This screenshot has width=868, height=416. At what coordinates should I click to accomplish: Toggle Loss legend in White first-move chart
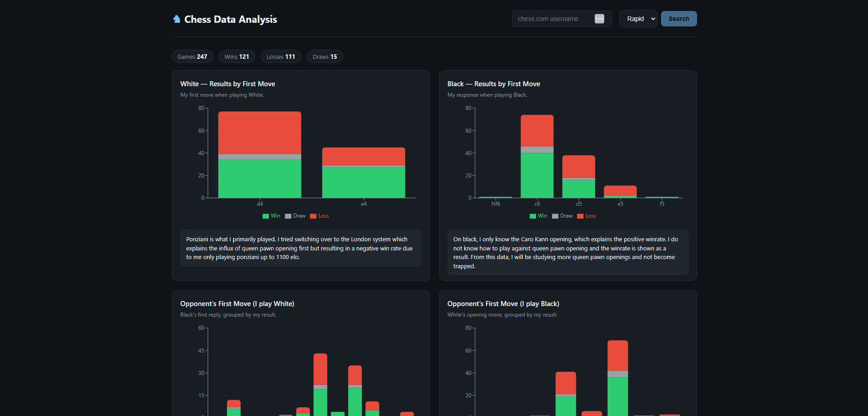pos(319,216)
